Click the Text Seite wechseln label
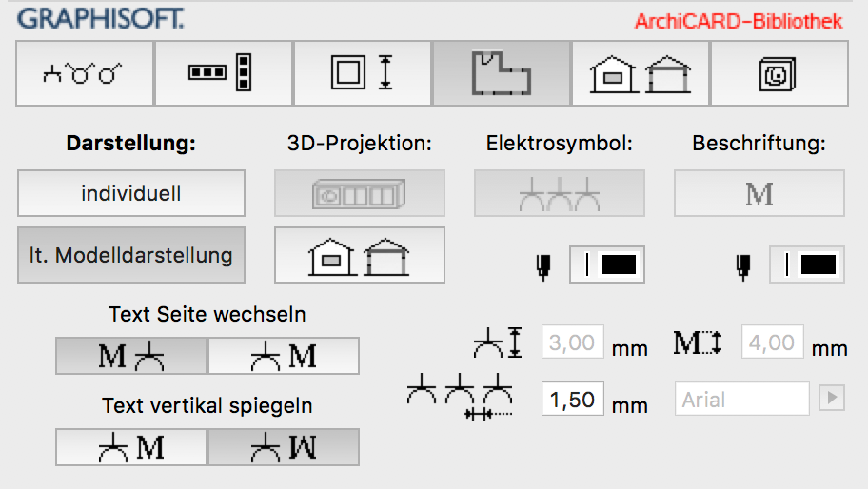Screen dimensions: 868x489 coord(207,314)
